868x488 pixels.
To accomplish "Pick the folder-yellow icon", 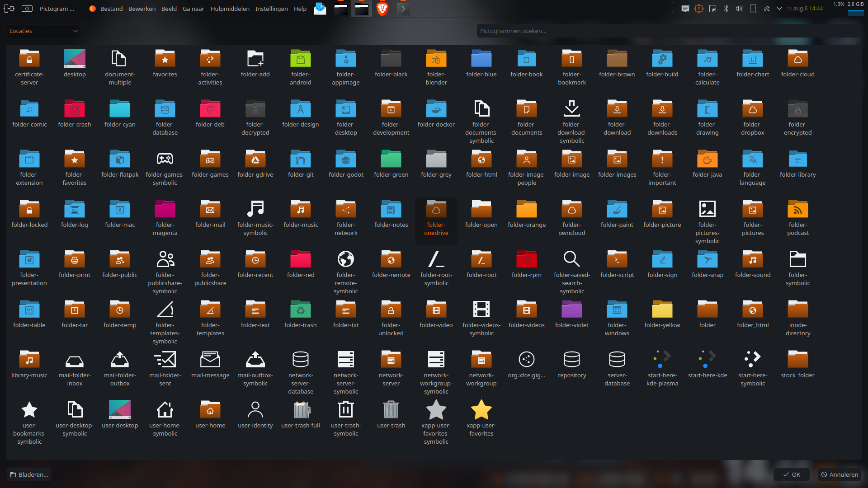I will click(x=662, y=310).
